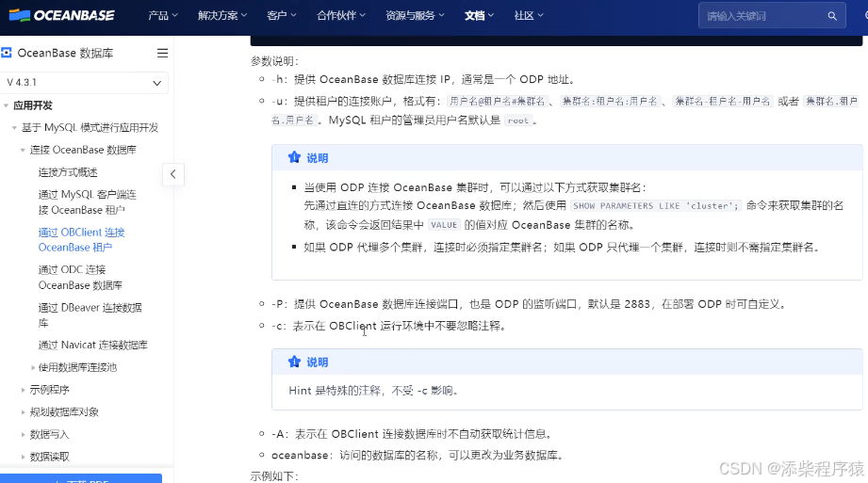
Task: Open 通过 ODC 连接 OceanBase 数据库
Action: 80,277
